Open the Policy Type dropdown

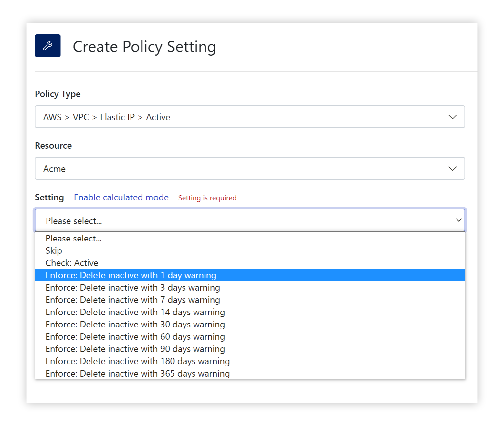click(250, 117)
